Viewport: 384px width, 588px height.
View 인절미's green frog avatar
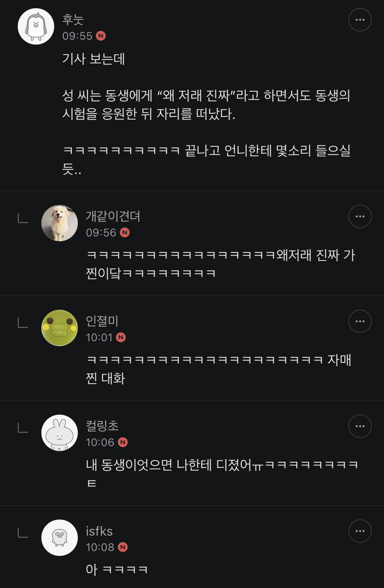[x=60, y=328]
